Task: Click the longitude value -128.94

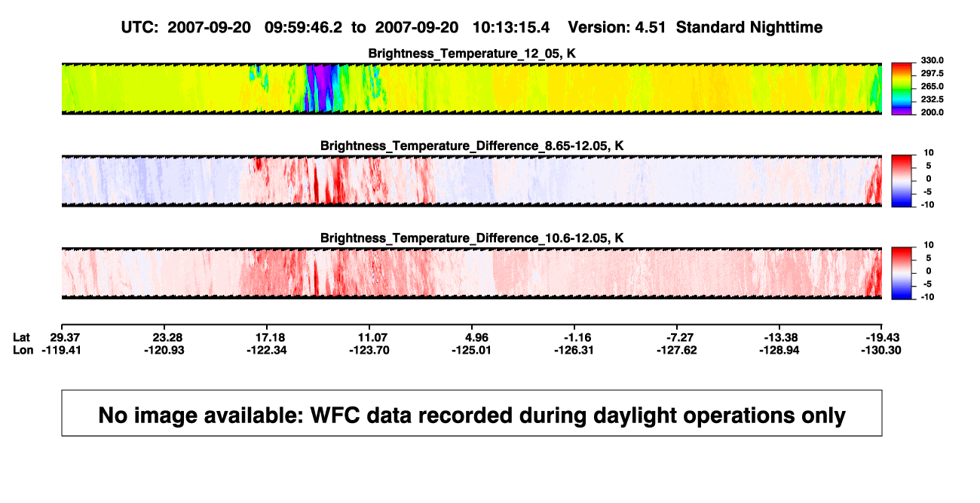Action: 778,350
